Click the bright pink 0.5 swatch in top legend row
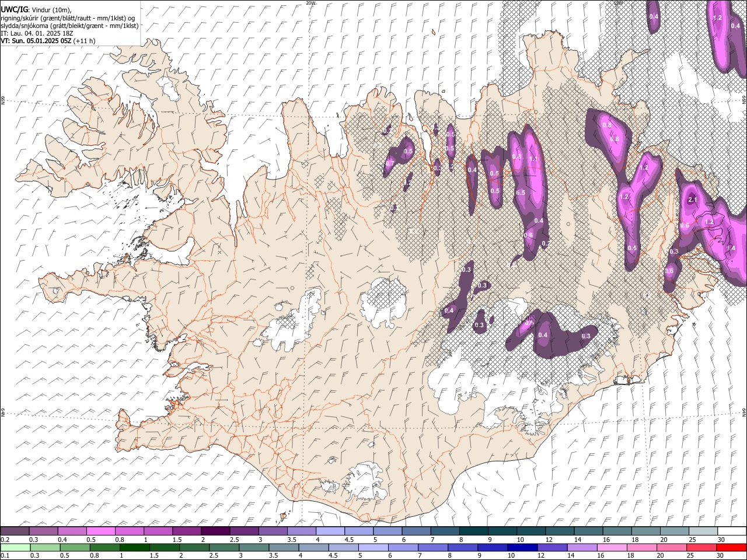Screen dimensions: 747x560 pyautogui.click(x=100, y=531)
